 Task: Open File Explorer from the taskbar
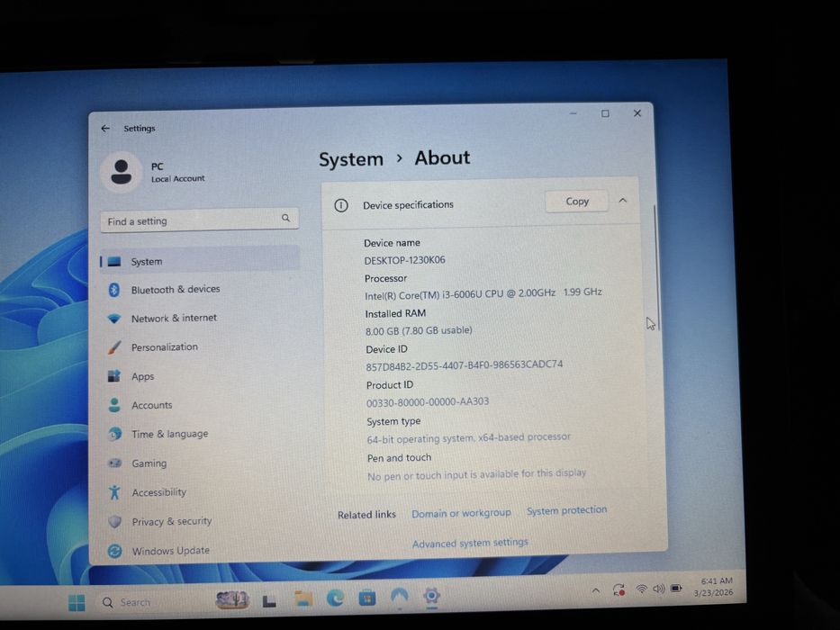point(303,598)
